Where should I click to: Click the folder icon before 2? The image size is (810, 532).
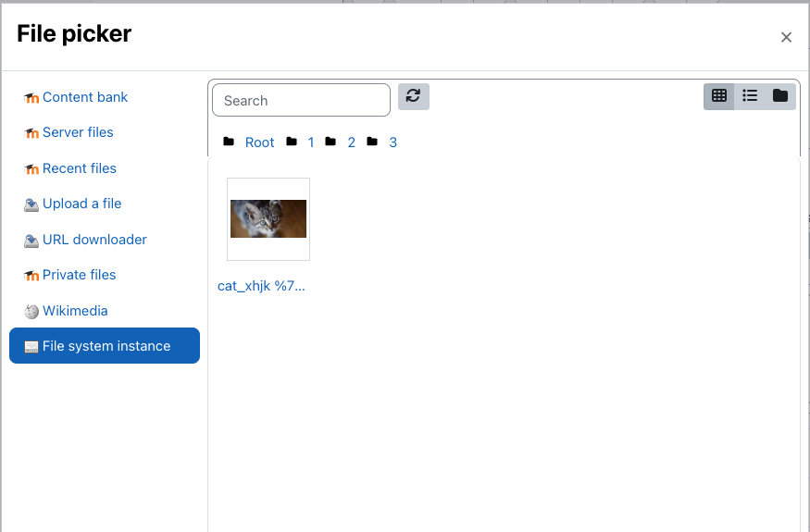[330, 141]
